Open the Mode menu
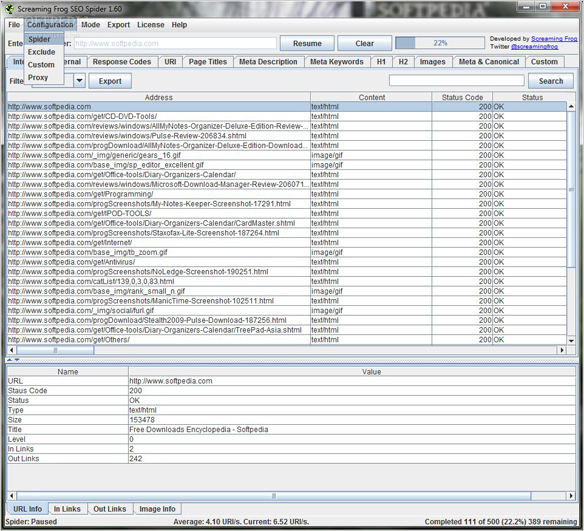 (91, 25)
